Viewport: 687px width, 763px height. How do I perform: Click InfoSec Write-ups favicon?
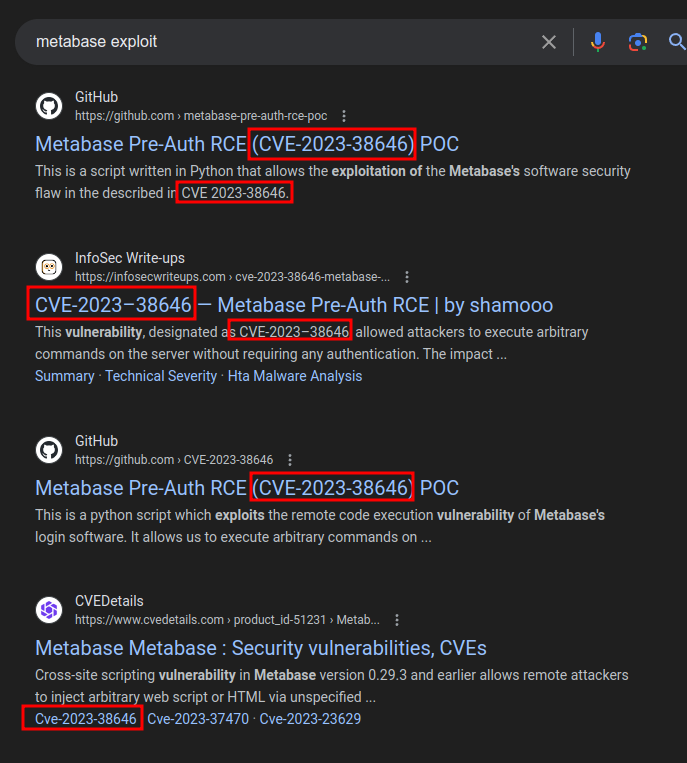(49, 267)
